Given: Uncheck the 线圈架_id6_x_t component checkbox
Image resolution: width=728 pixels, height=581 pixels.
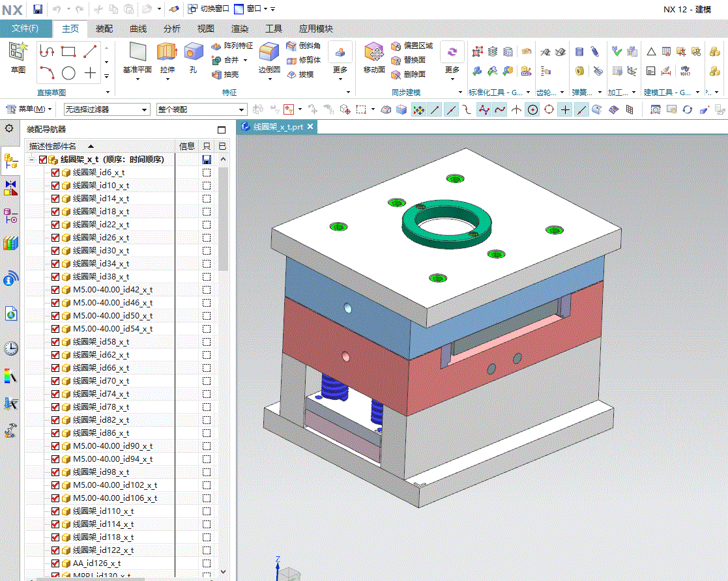Looking at the screenshot, I should point(55,173).
